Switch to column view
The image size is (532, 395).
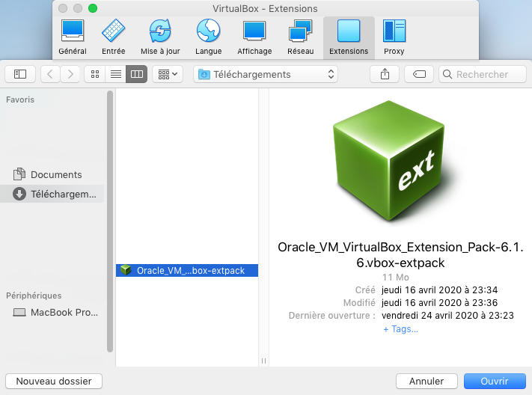pos(136,74)
